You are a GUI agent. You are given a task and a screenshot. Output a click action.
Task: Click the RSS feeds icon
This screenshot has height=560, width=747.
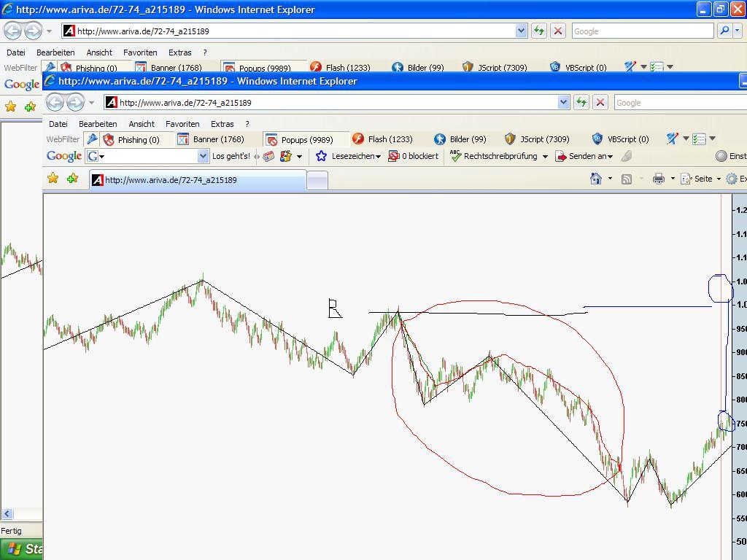626,178
